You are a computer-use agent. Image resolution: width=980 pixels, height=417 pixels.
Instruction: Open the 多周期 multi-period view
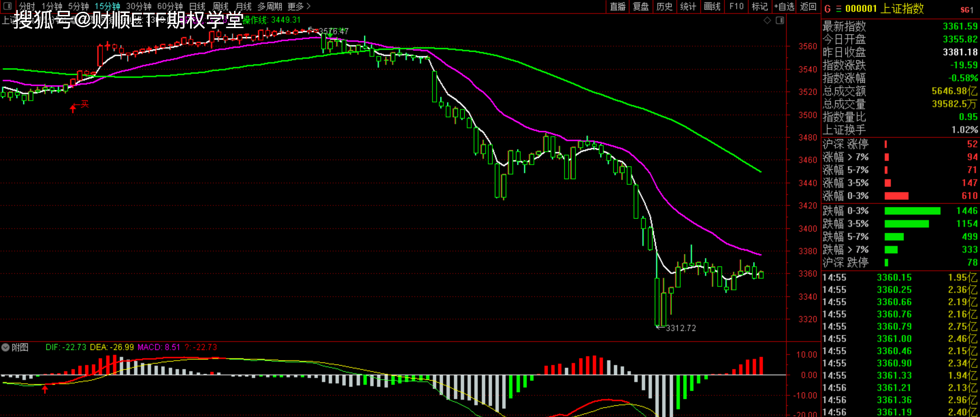pos(269,6)
